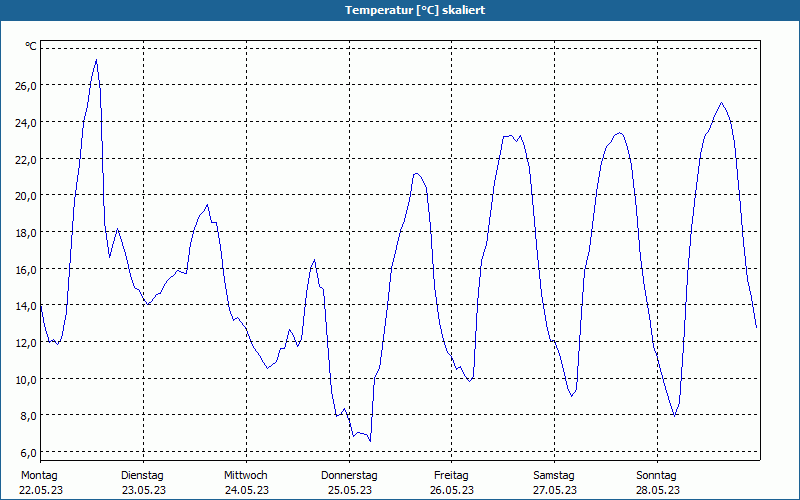
Task: Click the 12,0 y-axis label
Action: point(26,343)
